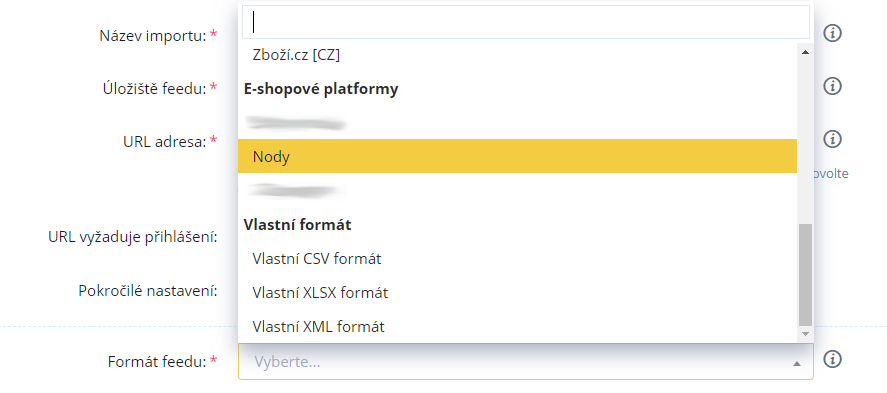Click info icon beside URL adresa

click(x=832, y=139)
